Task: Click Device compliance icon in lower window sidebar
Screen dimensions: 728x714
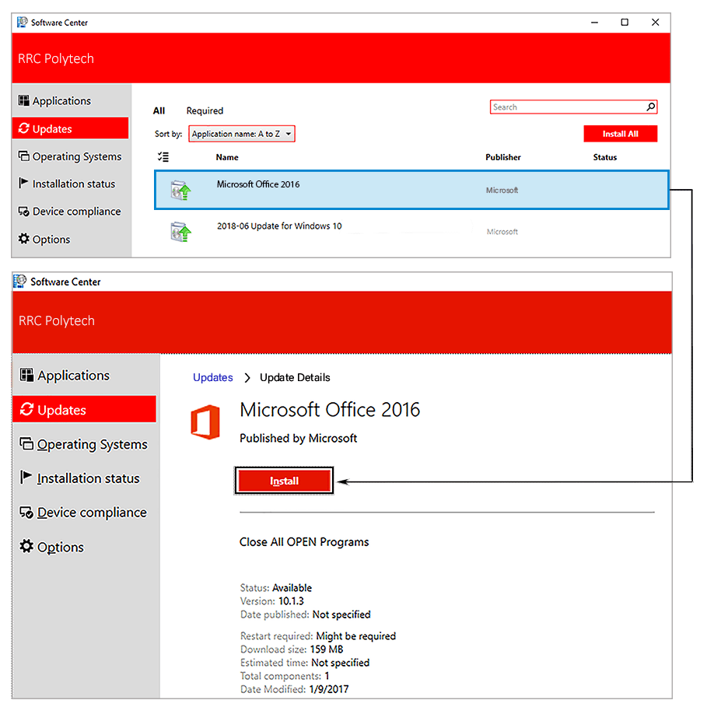Action: coord(26,512)
